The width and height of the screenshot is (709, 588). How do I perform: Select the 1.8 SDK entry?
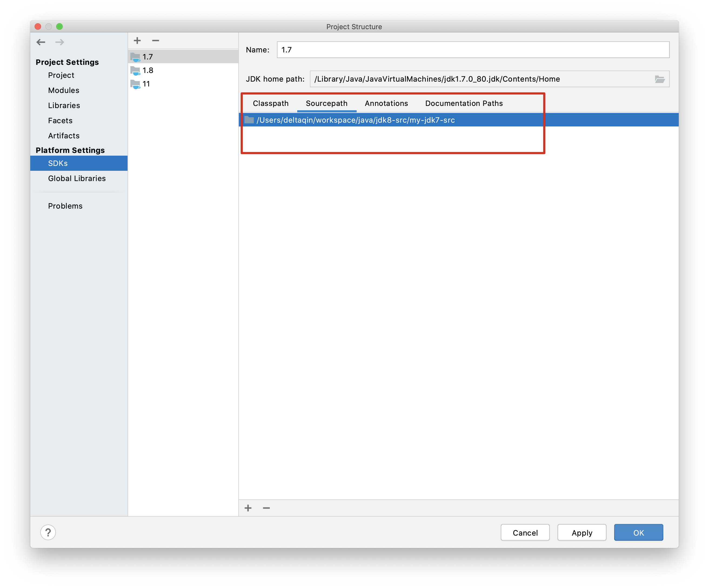pyautogui.click(x=148, y=70)
